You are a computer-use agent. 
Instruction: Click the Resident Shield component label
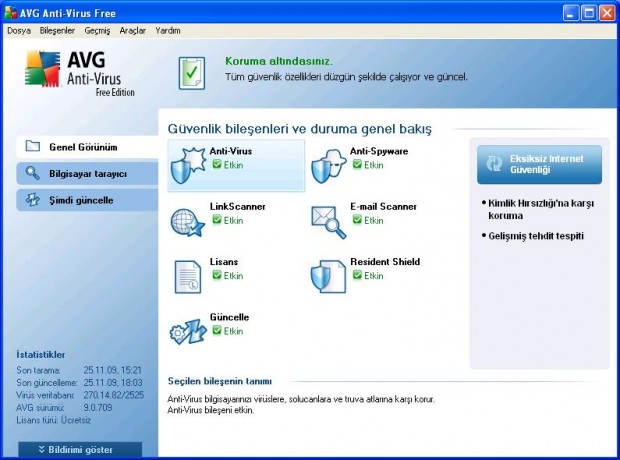pyautogui.click(x=385, y=262)
